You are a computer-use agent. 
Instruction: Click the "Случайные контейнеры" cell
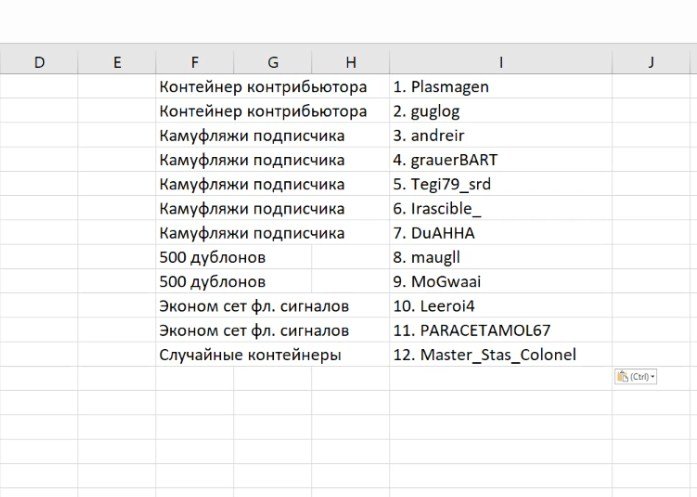(250, 354)
